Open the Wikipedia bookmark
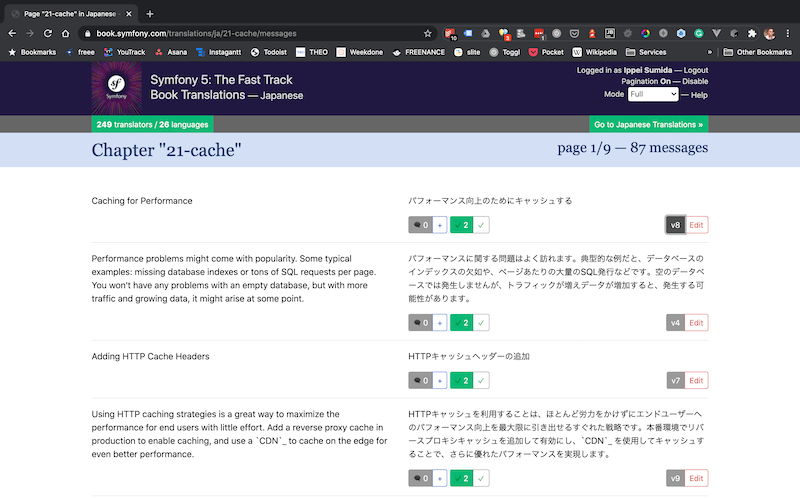The height and width of the screenshot is (500, 800). click(x=594, y=52)
